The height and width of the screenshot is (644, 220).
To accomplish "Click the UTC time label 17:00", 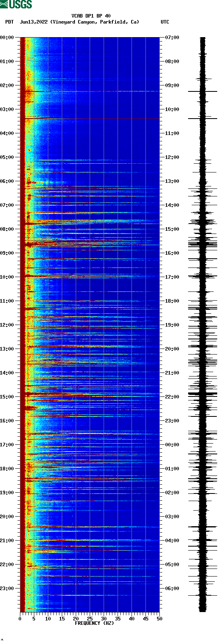I will (172, 277).
